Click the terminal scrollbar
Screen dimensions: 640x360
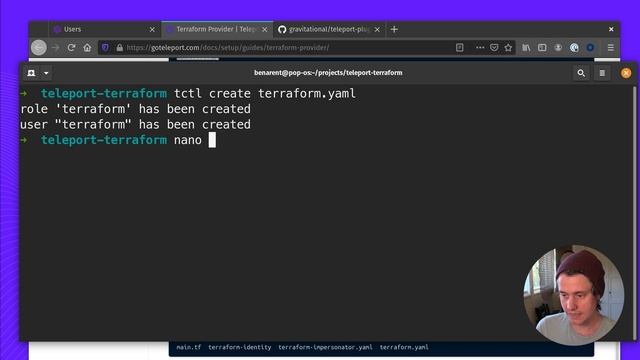click(x=634, y=212)
